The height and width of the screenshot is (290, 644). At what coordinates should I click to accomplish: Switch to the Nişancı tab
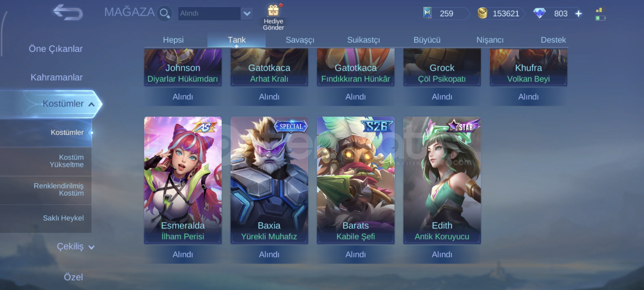click(490, 40)
